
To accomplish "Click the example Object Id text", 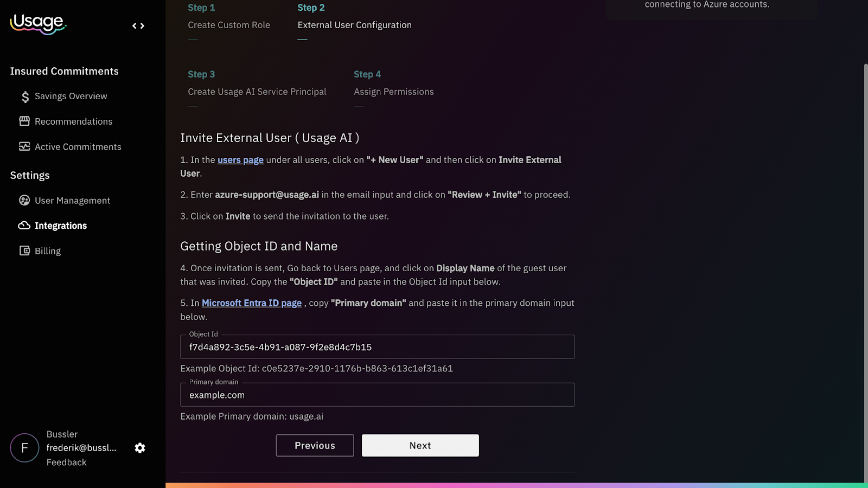I will click(x=316, y=368).
